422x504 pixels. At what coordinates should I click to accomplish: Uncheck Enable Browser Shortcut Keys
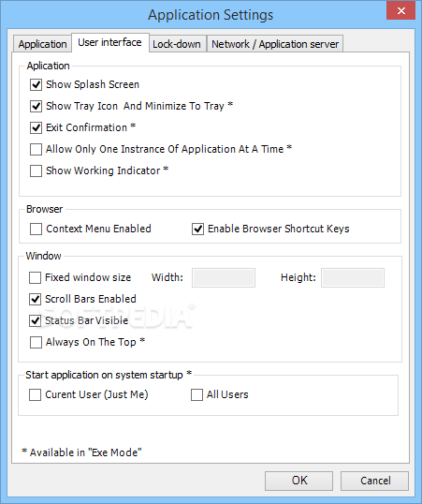197,230
